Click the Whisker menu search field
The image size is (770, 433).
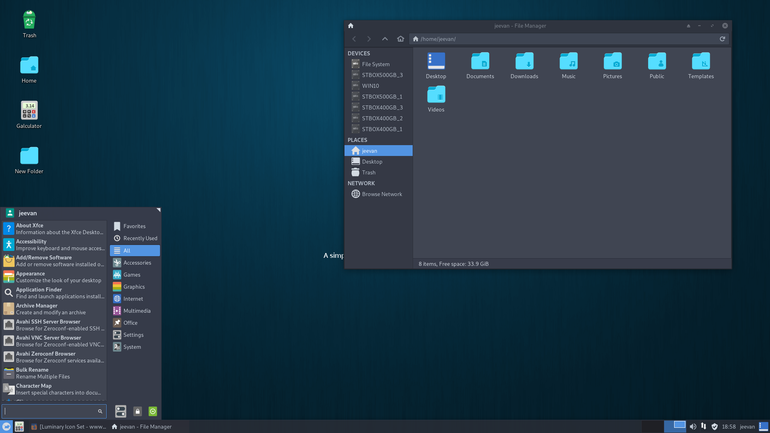click(x=54, y=411)
